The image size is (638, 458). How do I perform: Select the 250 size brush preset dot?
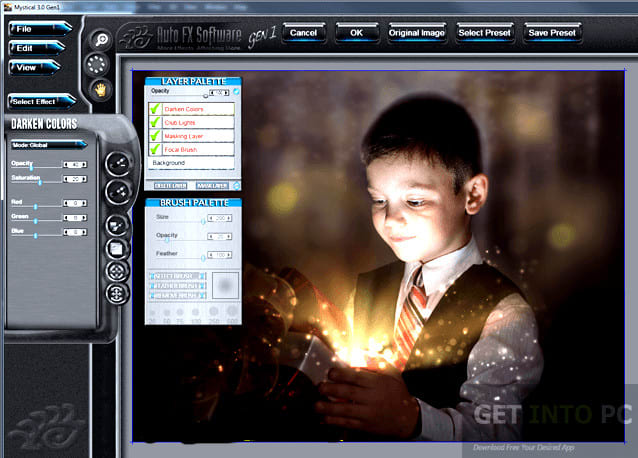[x=213, y=312]
